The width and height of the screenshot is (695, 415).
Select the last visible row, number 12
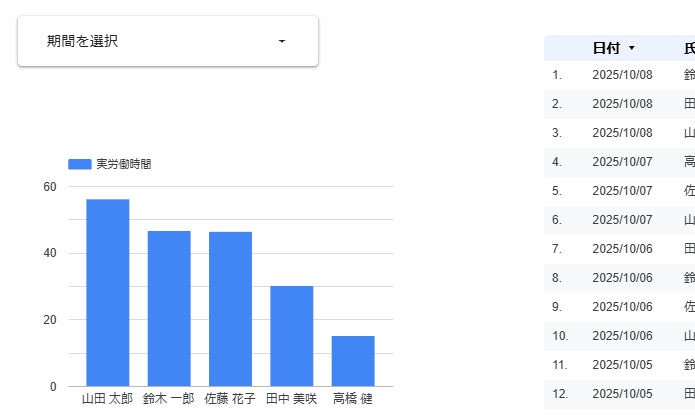(x=621, y=394)
